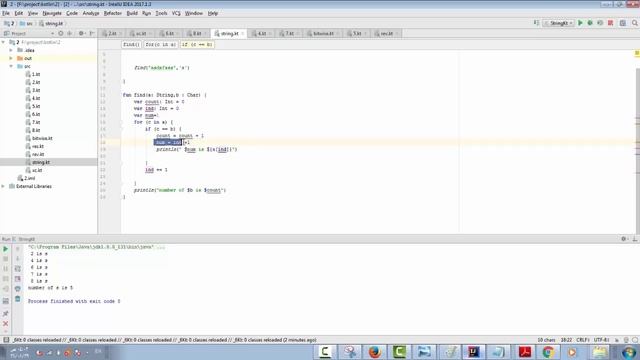This screenshot has height=360, width=640.
Task: Open Adobe Reader from the taskbar
Action: [524, 351]
